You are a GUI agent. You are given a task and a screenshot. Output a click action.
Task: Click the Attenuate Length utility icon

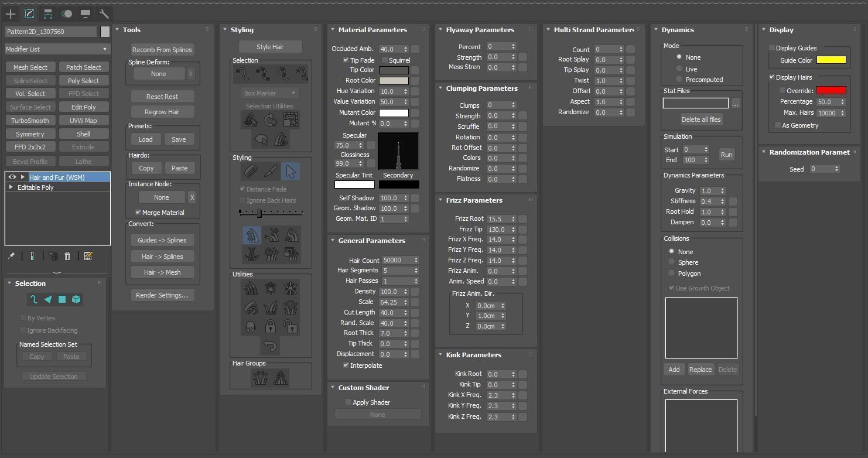tap(250, 288)
